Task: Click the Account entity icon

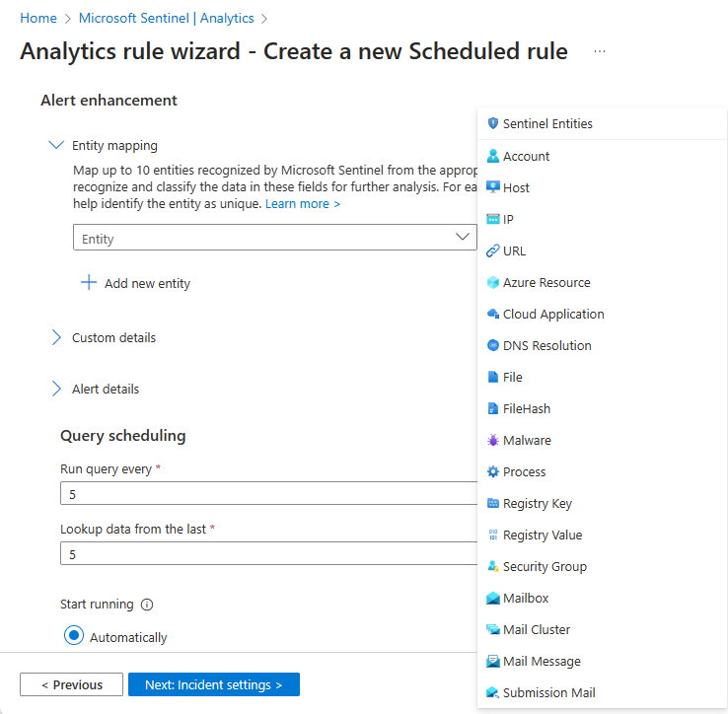Action: point(493,156)
